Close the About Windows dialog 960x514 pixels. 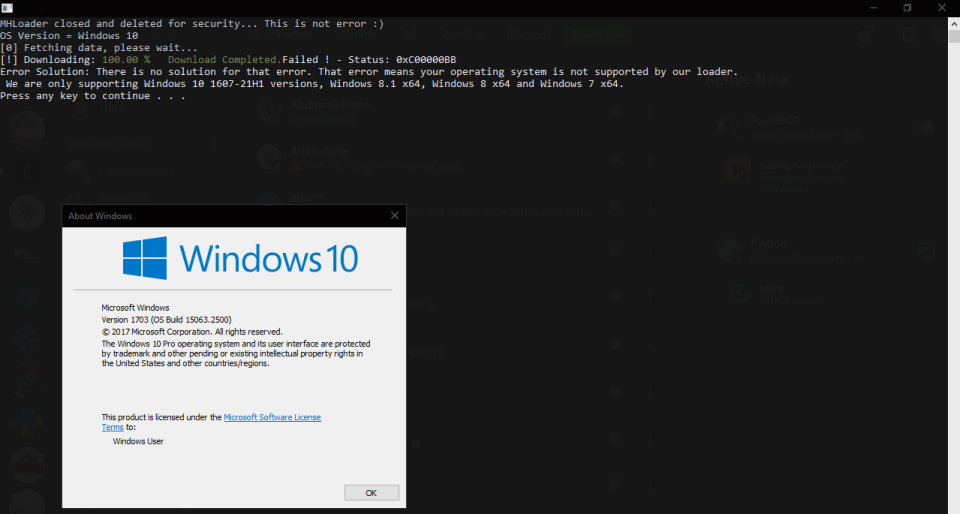pos(395,215)
